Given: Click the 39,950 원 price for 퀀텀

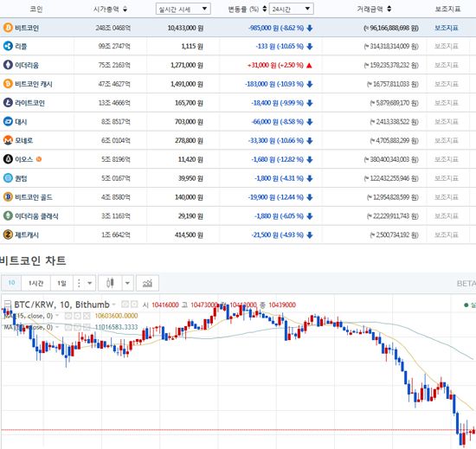Looking at the screenshot, I should (190, 178).
